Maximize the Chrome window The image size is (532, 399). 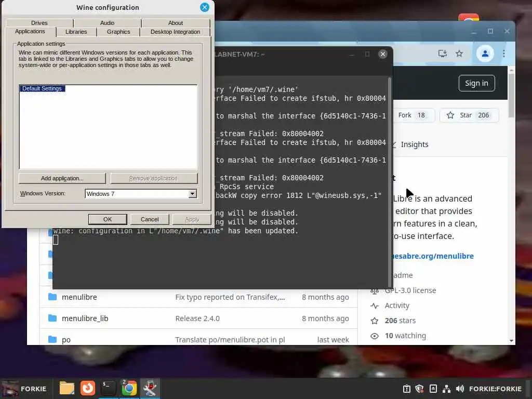490,32
